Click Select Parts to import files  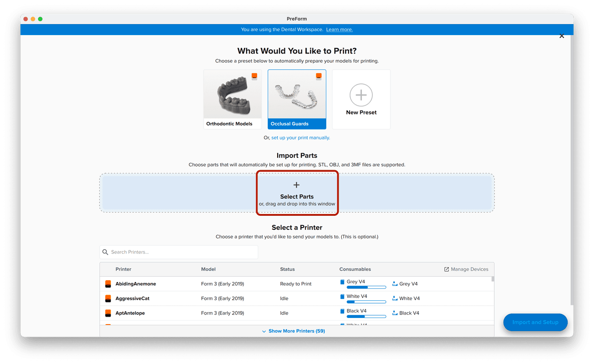pos(297,193)
